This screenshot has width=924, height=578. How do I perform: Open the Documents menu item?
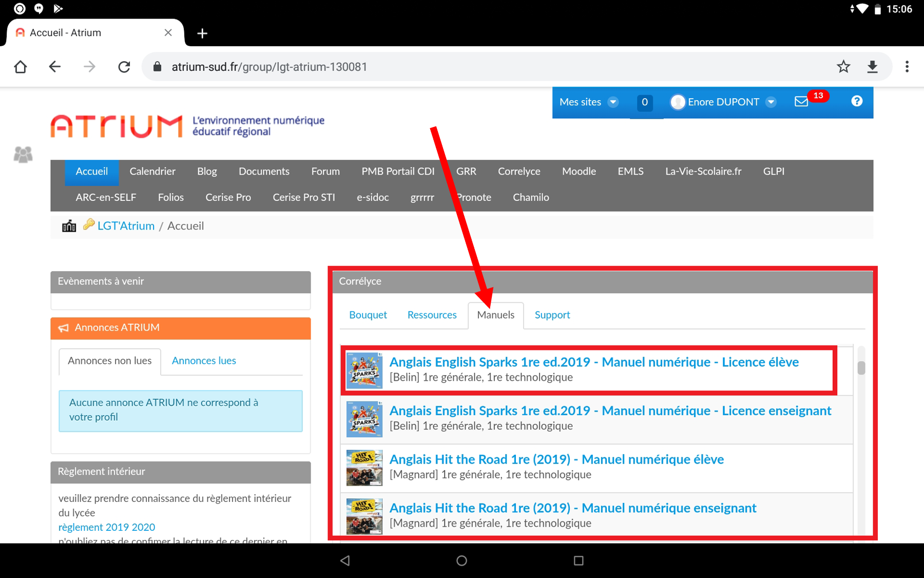264,172
